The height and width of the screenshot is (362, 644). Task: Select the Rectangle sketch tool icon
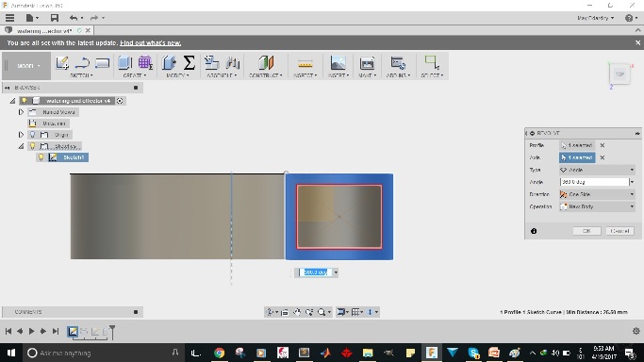pyautogui.click(x=102, y=63)
